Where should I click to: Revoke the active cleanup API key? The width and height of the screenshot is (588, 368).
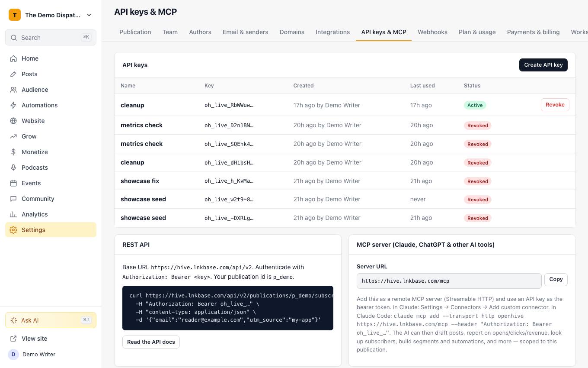click(x=555, y=105)
